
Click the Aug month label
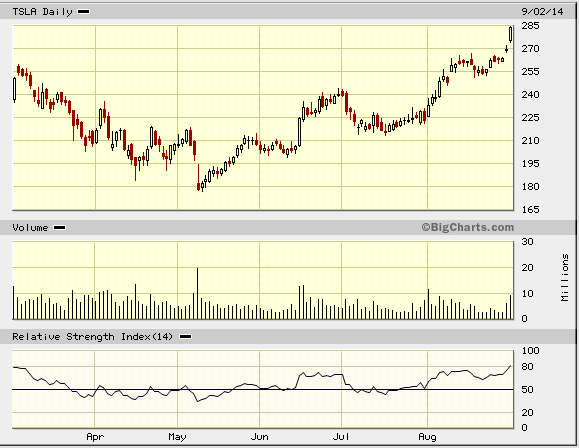click(427, 437)
